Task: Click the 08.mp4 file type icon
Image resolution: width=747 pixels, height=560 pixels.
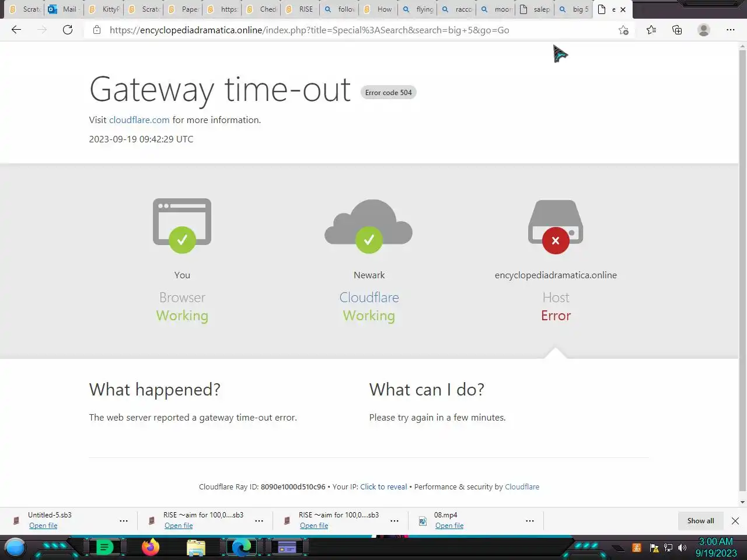Action: pos(423,521)
